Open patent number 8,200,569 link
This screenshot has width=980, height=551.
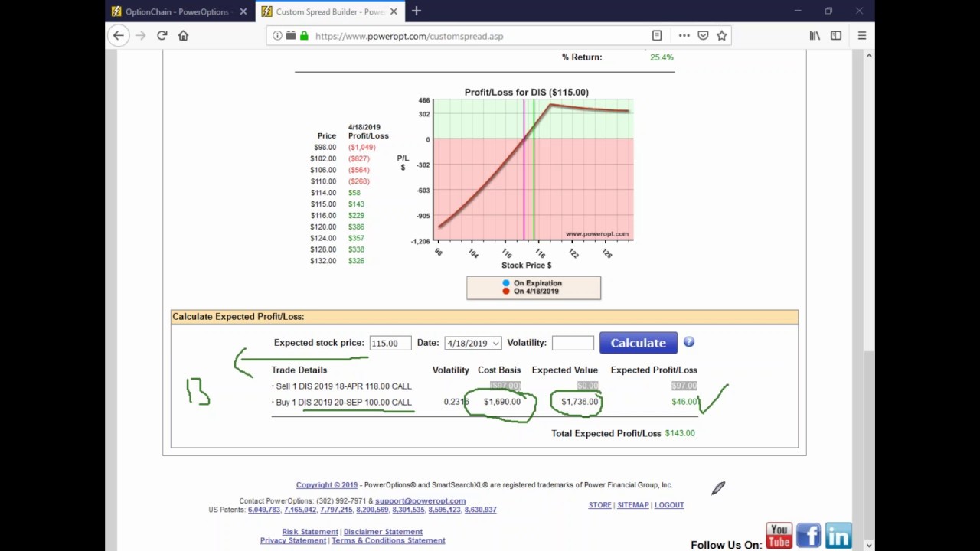pos(372,510)
